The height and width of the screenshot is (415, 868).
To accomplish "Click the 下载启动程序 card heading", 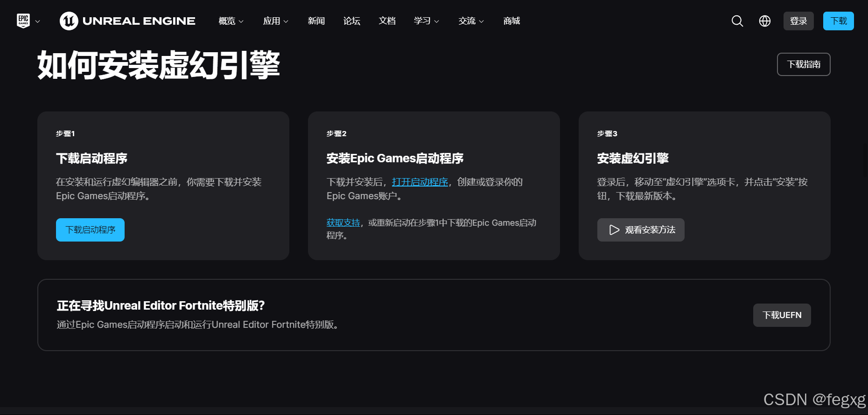I will pos(91,159).
